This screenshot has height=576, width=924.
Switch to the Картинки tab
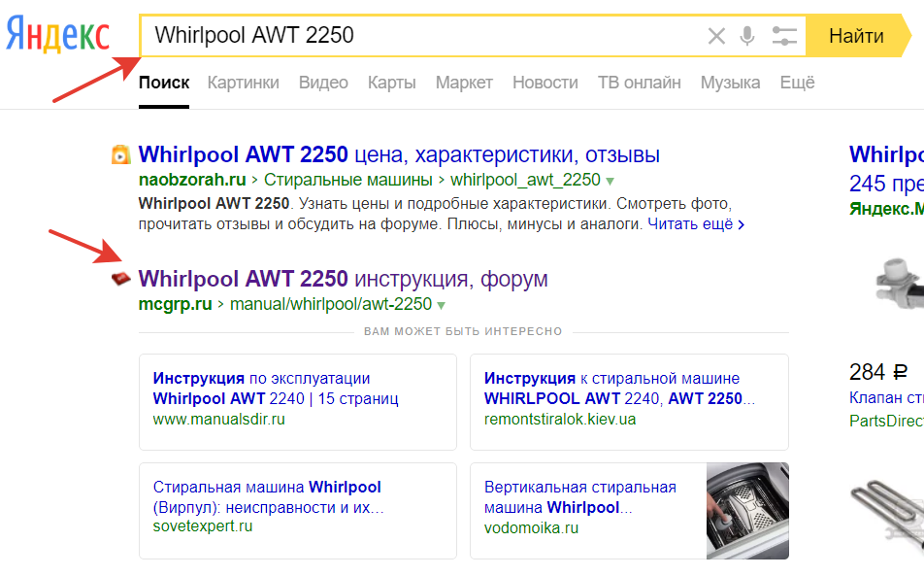(244, 83)
